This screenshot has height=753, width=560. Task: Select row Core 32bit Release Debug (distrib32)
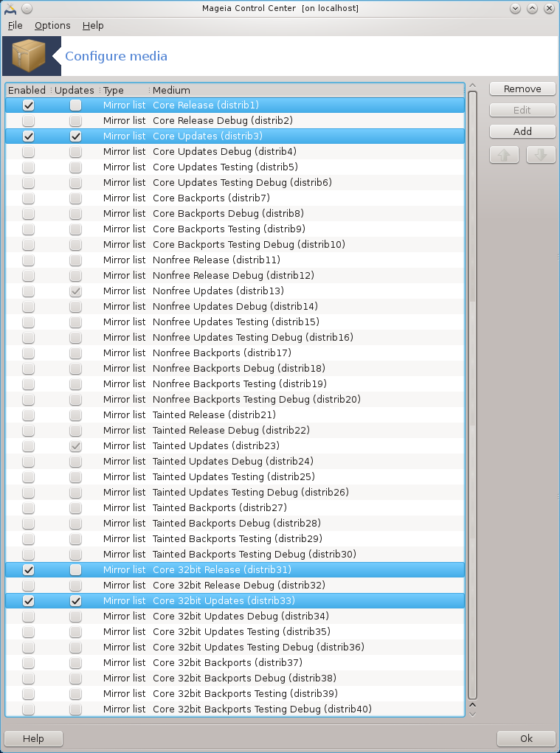coord(235,586)
